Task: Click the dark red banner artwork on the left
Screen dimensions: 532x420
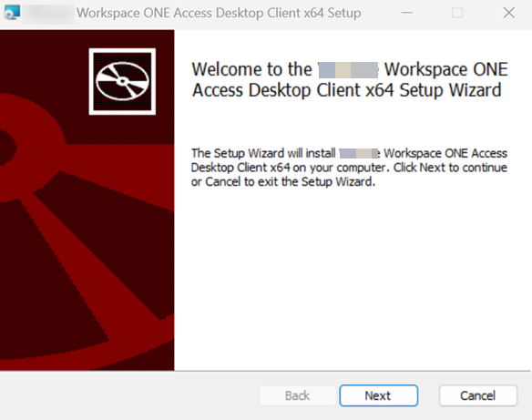Action: pos(87,238)
